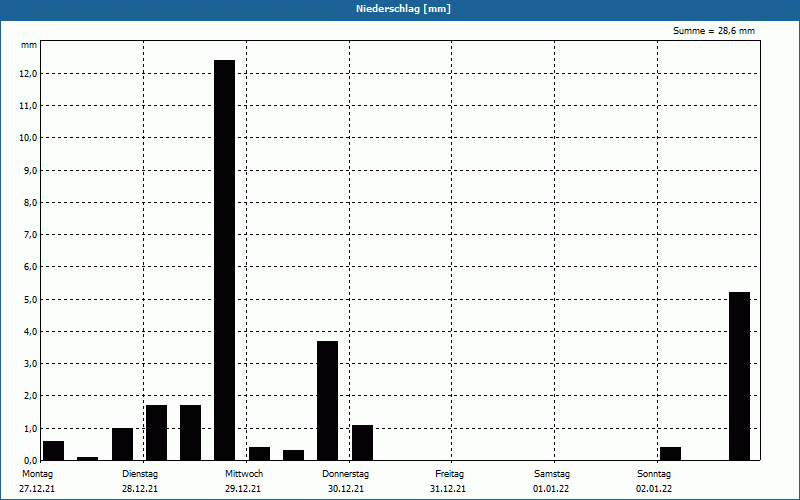Click the Mittwoch day label
Screen dimensions: 800x500
point(244,474)
